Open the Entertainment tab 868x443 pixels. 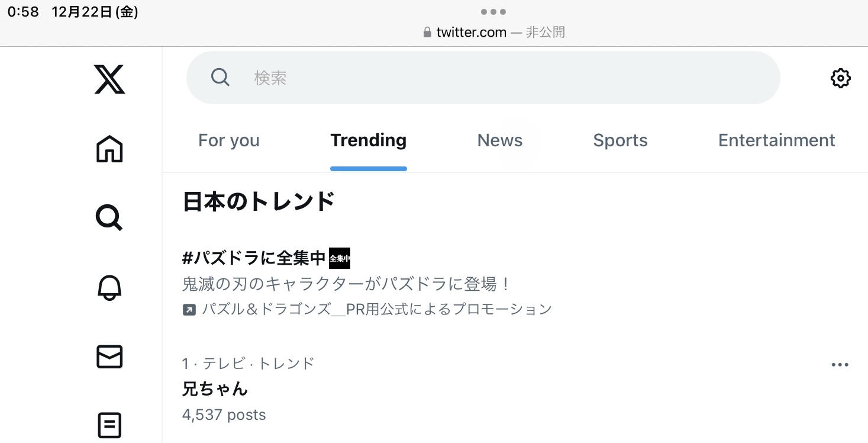coord(776,140)
